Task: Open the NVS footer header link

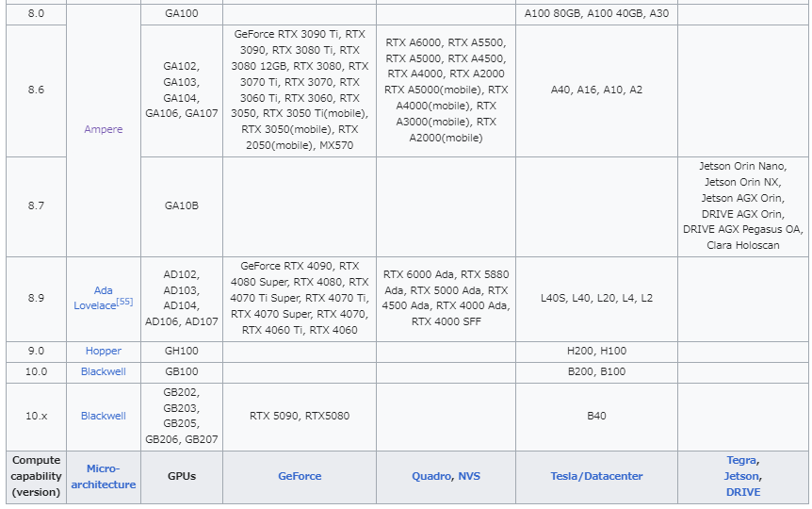Action: pos(469,476)
